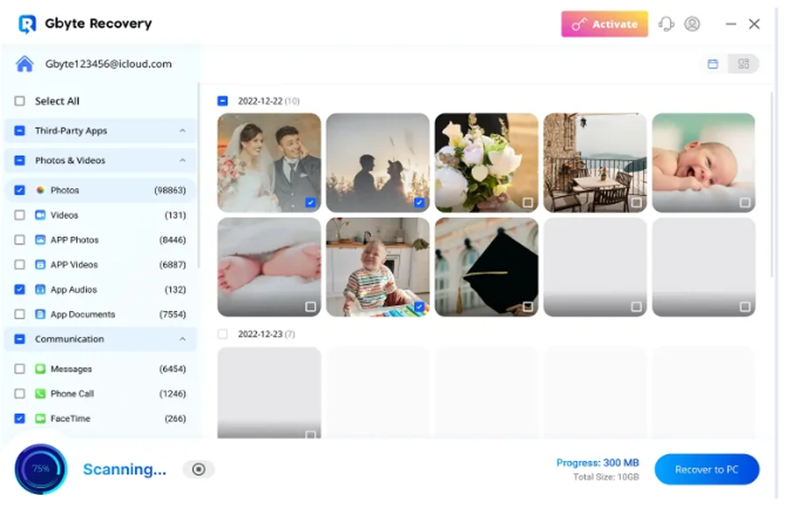The width and height of the screenshot is (798, 532).
Task: Click the Videos category camera icon
Action: pos(40,215)
